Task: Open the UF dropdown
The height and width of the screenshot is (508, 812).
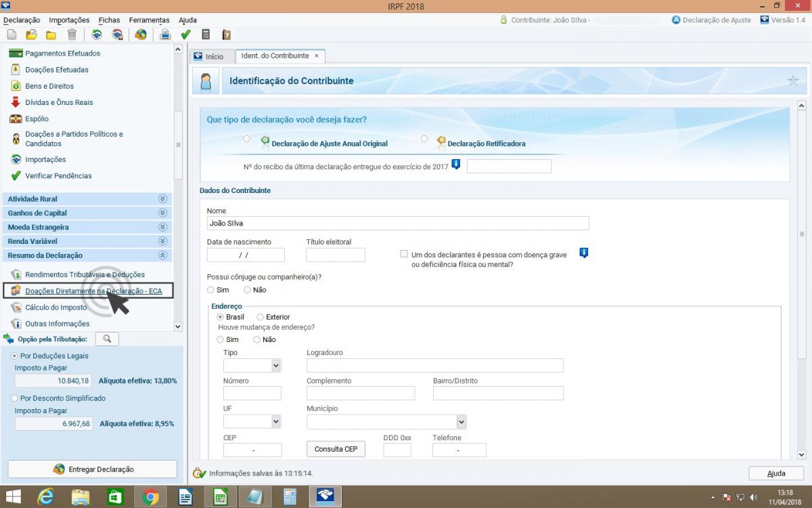Action: pos(275,421)
